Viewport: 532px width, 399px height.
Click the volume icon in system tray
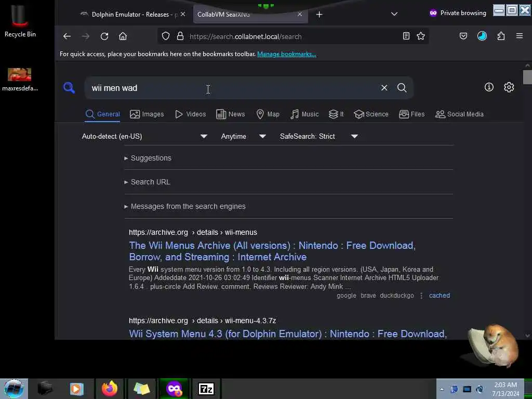pos(480,389)
